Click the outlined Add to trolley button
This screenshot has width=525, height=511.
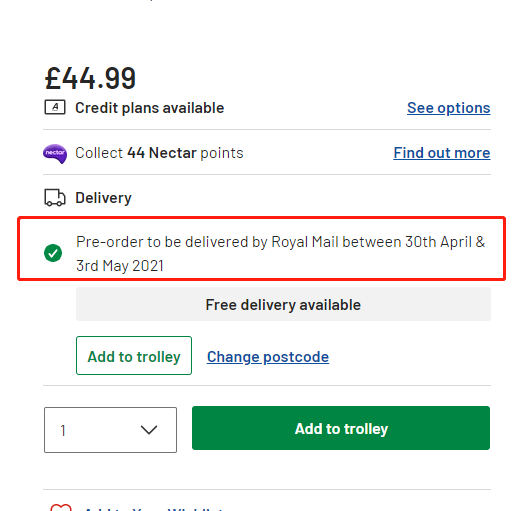click(x=134, y=356)
